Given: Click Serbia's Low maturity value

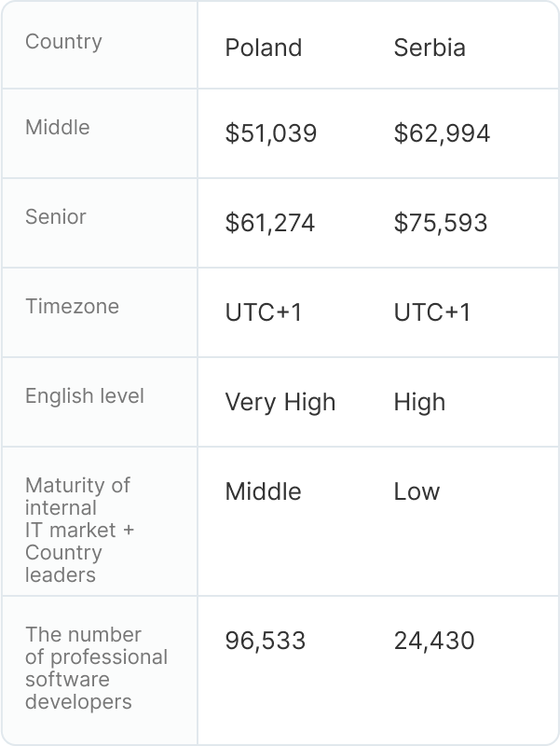Looking at the screenshot, I should [x=417, y=491].
